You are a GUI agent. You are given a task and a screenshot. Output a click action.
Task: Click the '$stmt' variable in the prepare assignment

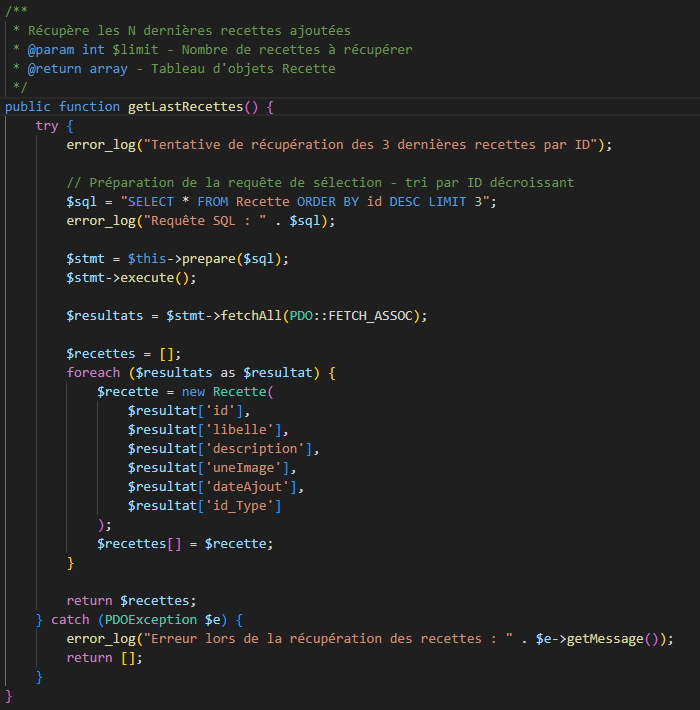86,259
